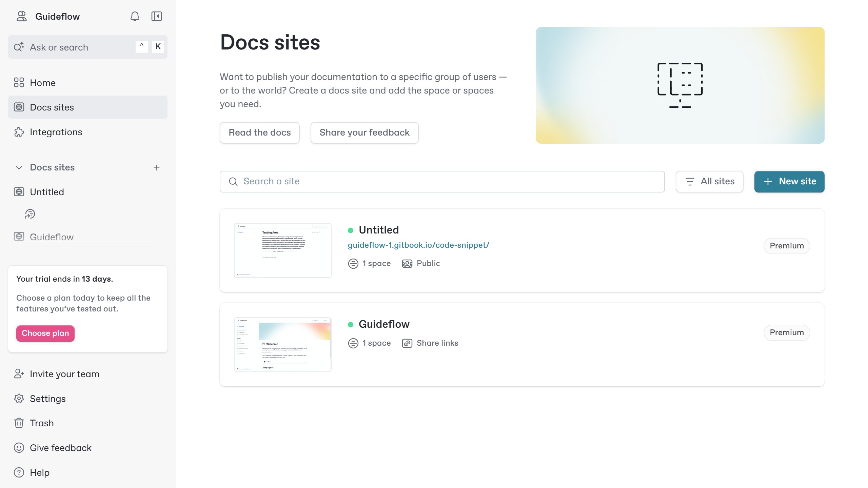This screenshot has width=868, height=488.
Task: Open the notifications bell
Action: (135, 16)
